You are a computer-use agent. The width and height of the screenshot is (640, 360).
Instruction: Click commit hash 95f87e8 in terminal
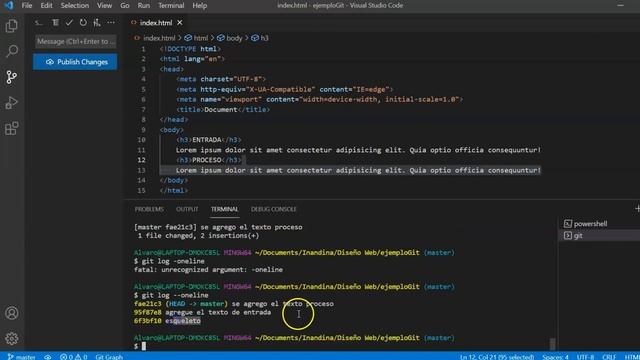[x=148, y=312]
